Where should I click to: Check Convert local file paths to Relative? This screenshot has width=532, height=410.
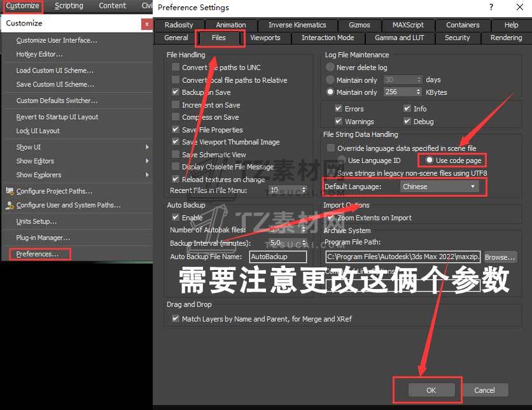tap(176, 80)
